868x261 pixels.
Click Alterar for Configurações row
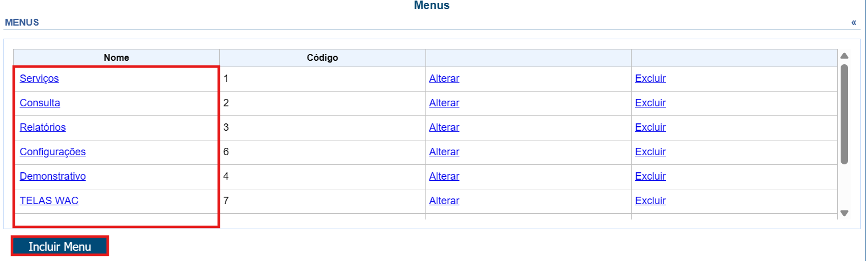[x=444, y=152]
